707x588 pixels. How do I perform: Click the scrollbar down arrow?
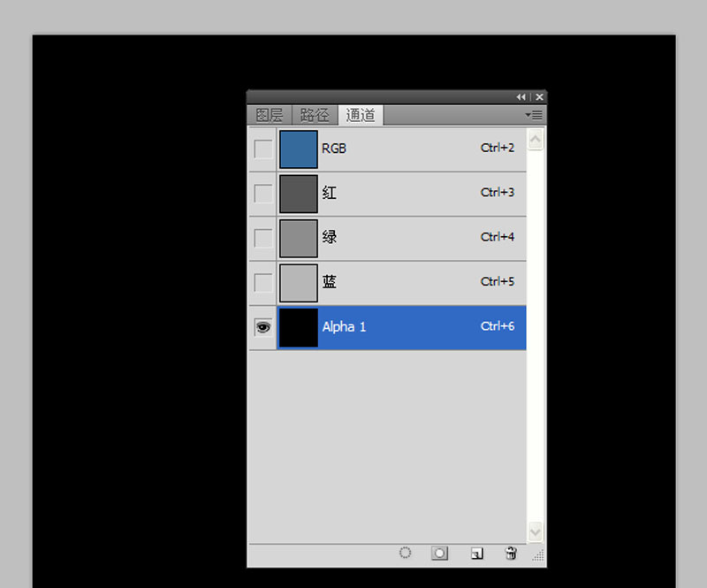coord(536,531)
